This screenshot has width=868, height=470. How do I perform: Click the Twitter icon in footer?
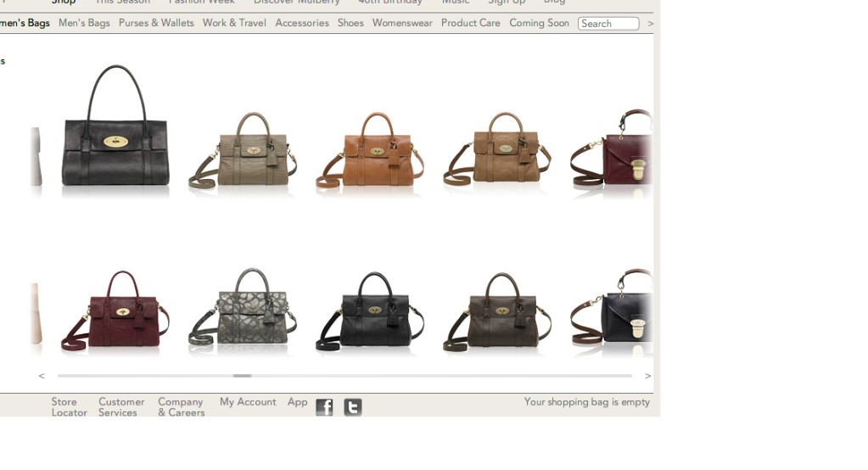pos(353,407)
